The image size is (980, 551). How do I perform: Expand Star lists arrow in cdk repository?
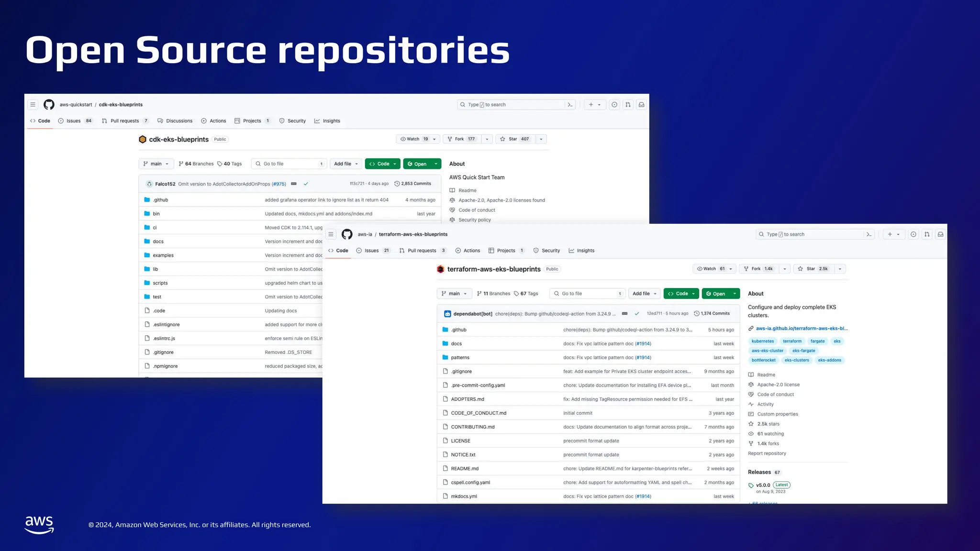pos(541,139)
